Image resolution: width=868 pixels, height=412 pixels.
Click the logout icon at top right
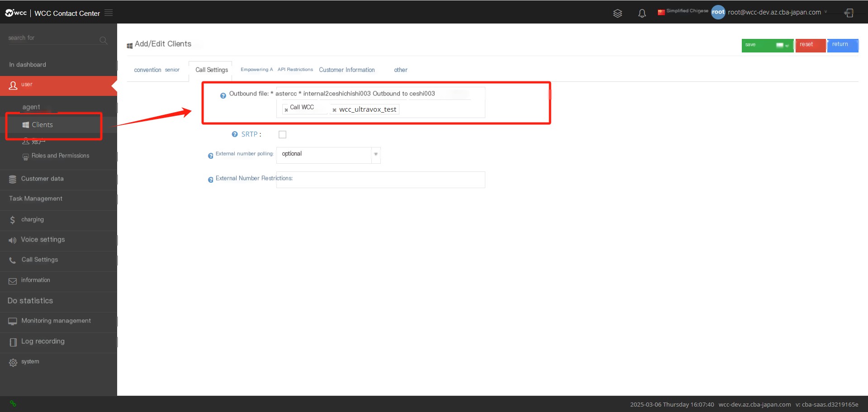click(x=849, y=13)
